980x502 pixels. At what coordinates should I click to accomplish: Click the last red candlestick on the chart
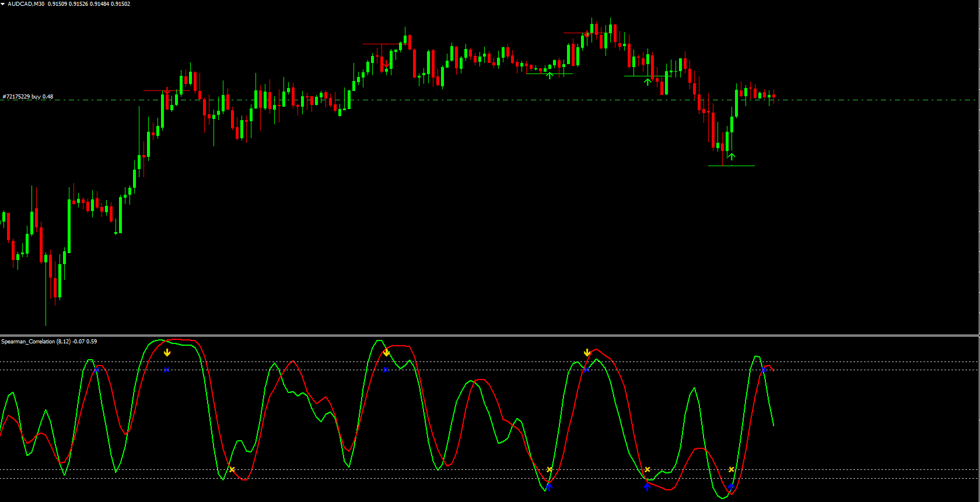pyautogui.click(x=773, y=96)
